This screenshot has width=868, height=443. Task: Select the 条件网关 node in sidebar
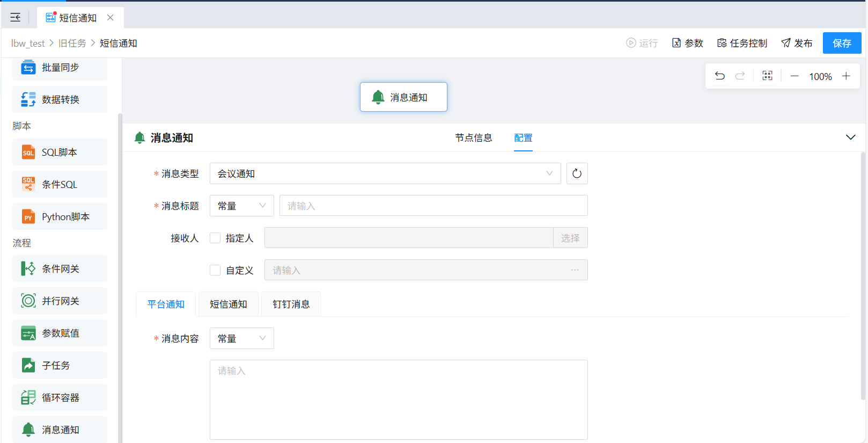60,269
